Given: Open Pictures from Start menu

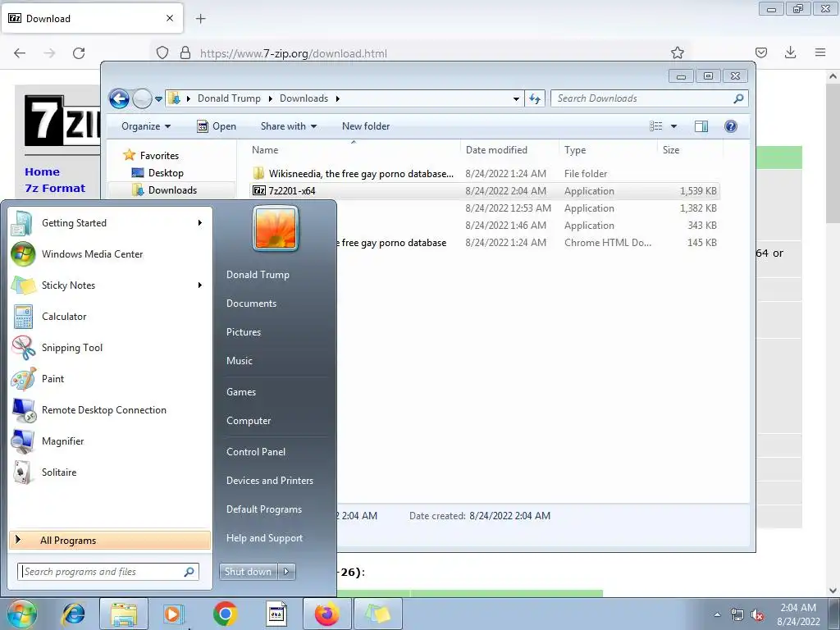Looking at the screenshot, I should 243,332.
